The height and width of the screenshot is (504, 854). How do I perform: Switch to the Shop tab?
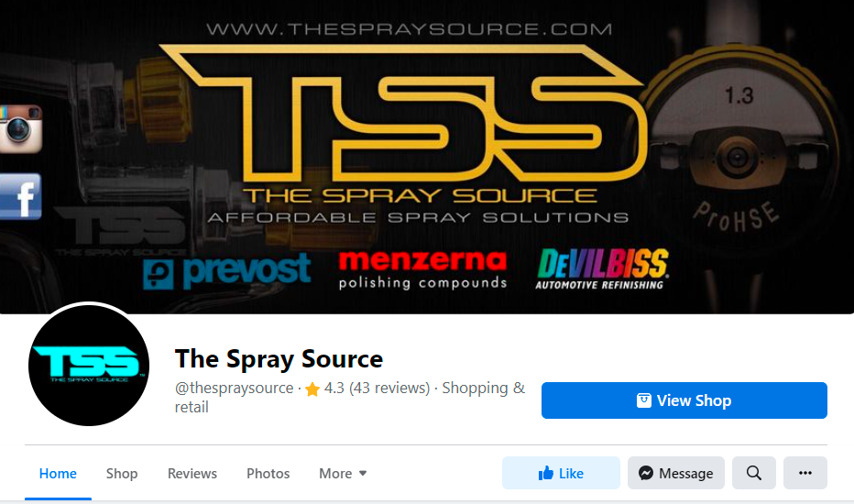point(122,474)
